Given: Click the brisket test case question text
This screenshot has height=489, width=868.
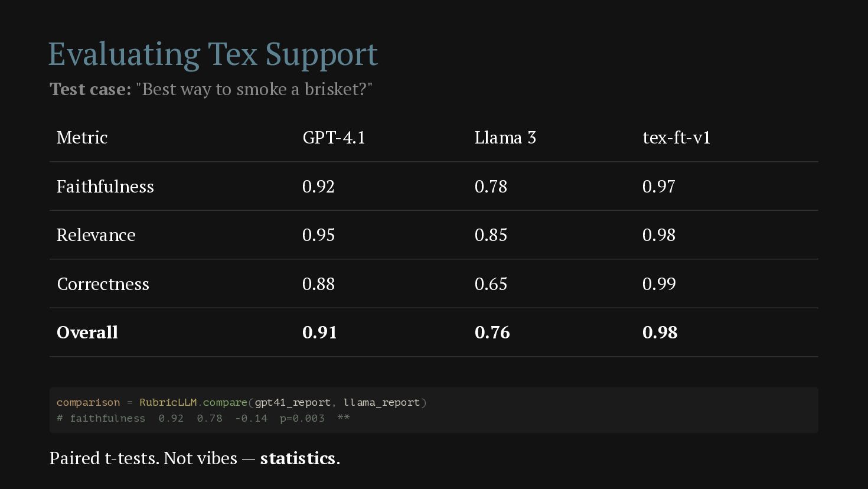Looking at the screenshot, I should tap(254, 89).
